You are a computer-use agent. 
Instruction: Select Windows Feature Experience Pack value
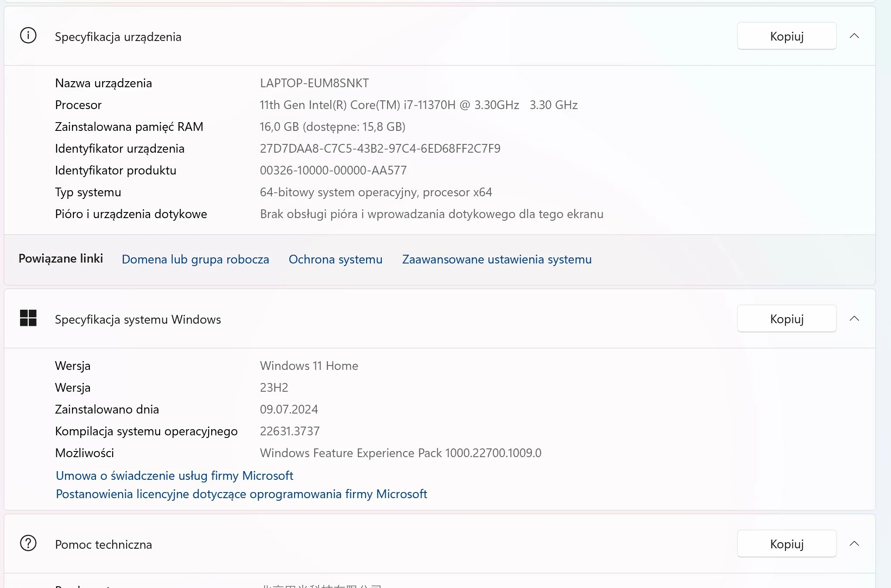(x=401, y=453)
